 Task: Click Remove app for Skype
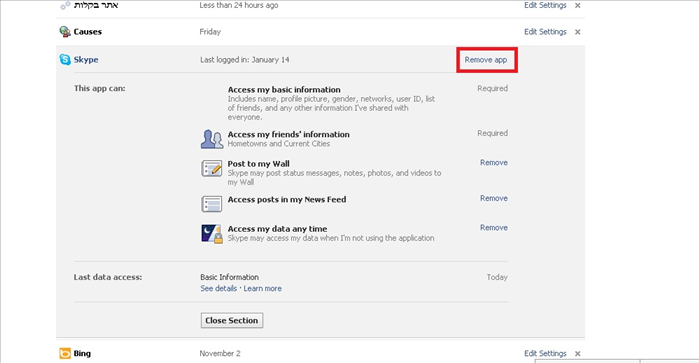pyautogui.click(x=486, y=60)
